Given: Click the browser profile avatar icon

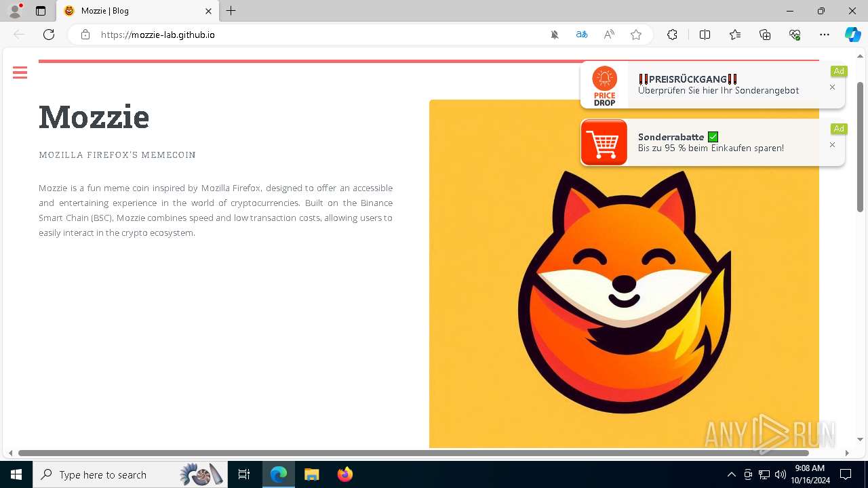Looking at the screenshot, I should (15, 11).
